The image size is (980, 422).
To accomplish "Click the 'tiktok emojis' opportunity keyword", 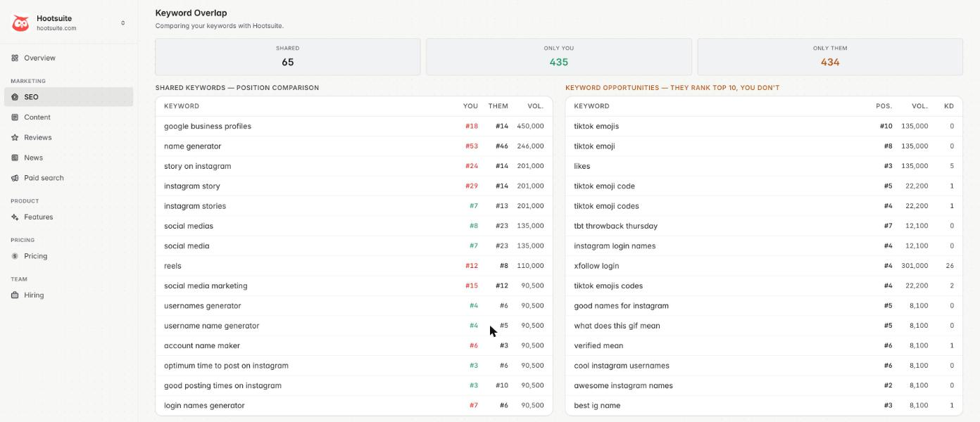I will (596, 127).
